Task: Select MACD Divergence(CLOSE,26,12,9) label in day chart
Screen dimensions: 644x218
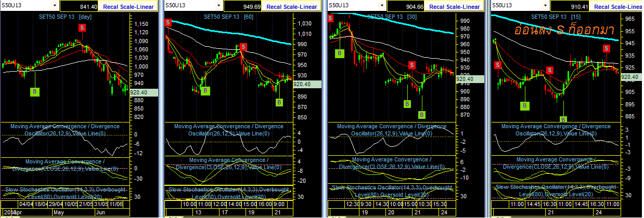Action: click(x=65, y=165)
